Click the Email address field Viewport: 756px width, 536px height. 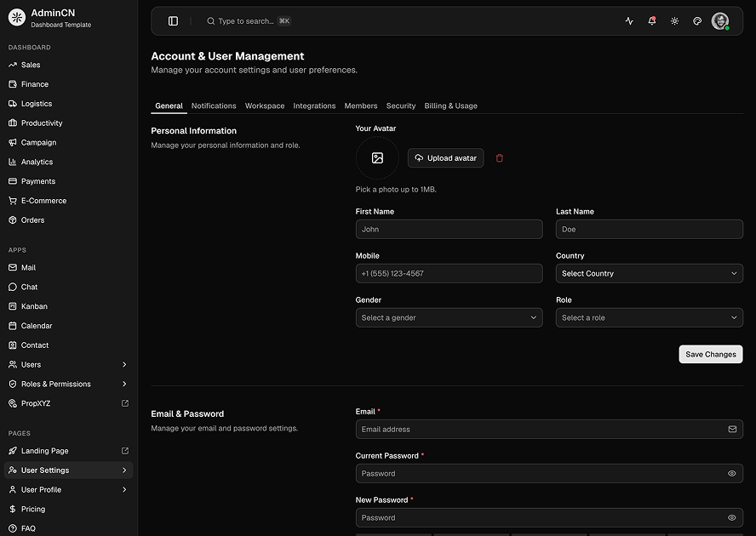549,429
